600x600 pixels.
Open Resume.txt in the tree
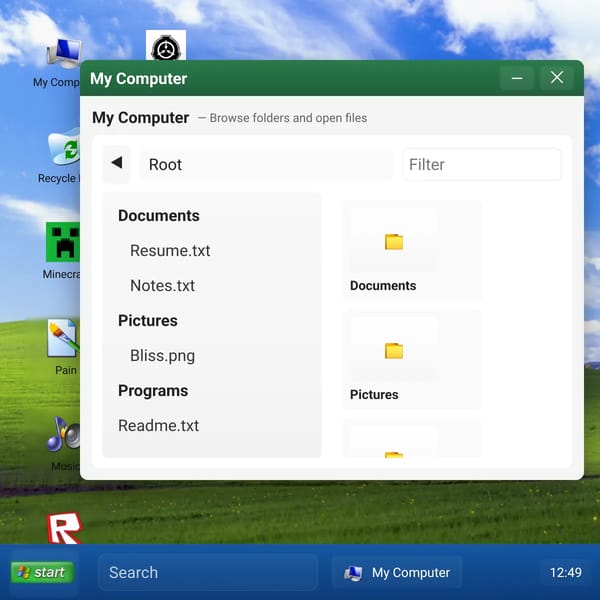170,251
